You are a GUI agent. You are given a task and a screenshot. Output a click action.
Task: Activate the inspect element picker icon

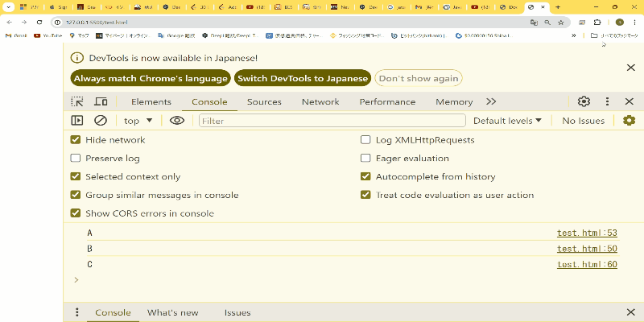(x=77, y=101)
